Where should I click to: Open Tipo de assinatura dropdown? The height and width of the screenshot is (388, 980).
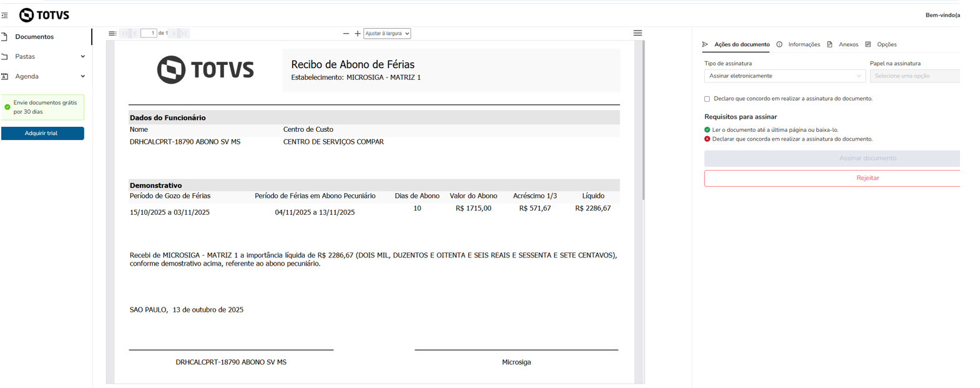coord(785,76)
